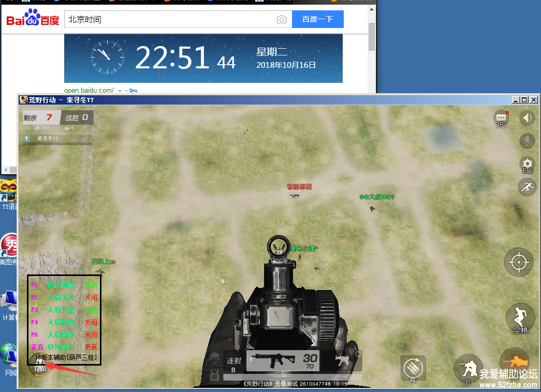Viewport: 541px width, 392px height.
Task: Select the primary rifle slot showing 30/70
Action: point(283,361)
